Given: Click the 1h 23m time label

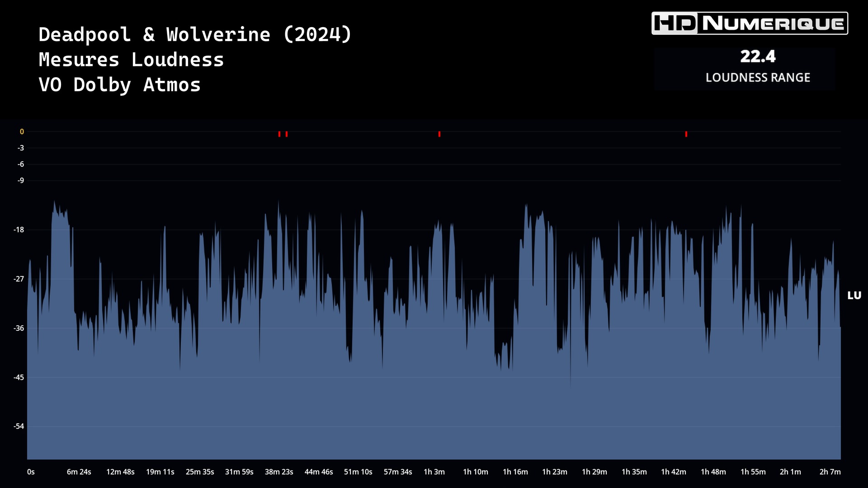Looking at the screenshot, I should 555,472.
